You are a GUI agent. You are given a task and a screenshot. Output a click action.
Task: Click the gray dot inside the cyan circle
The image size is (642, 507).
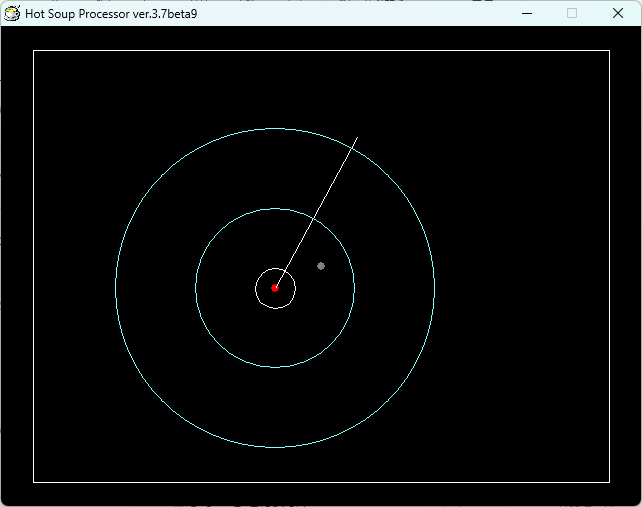pos(321,266)
